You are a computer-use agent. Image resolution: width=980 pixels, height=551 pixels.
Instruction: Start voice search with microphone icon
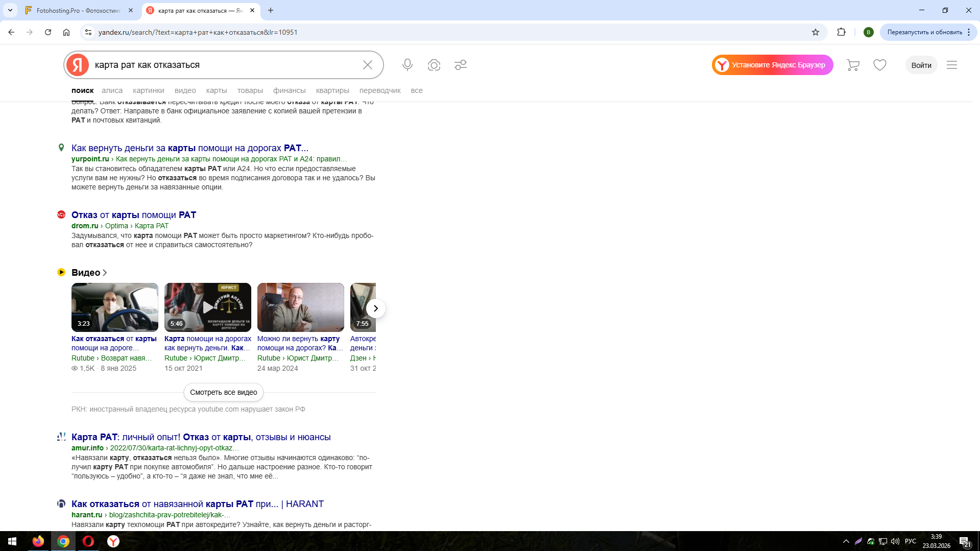click(x=407, y=65)
